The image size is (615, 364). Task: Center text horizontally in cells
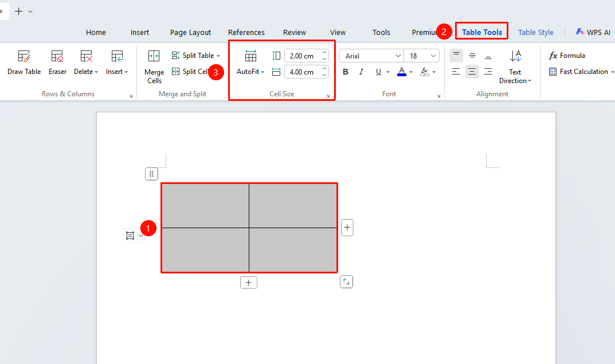[x=472, y=72]
